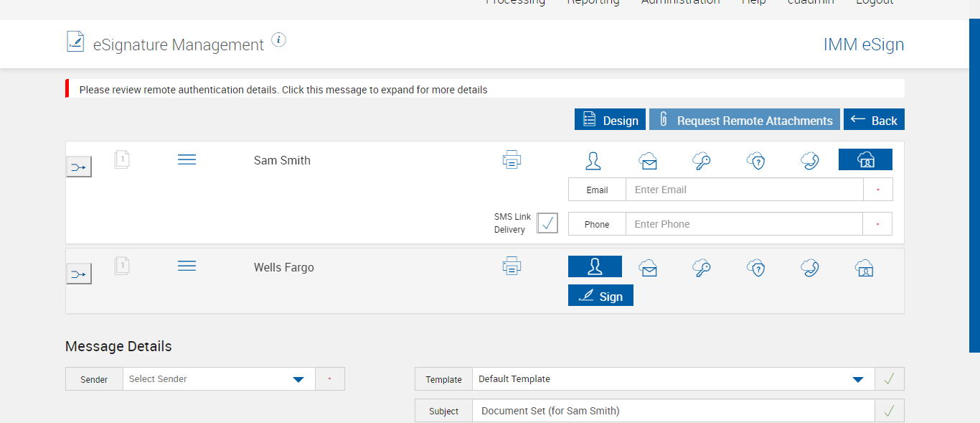Focus the Enter Phone input field
Screen dimensions: 980x423
(744, 224)
